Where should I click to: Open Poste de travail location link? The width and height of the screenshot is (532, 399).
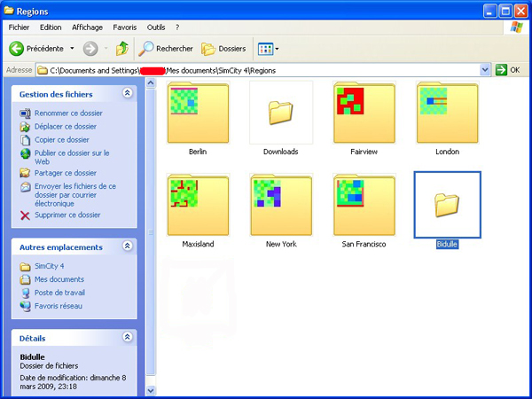(x=59, y=293)
